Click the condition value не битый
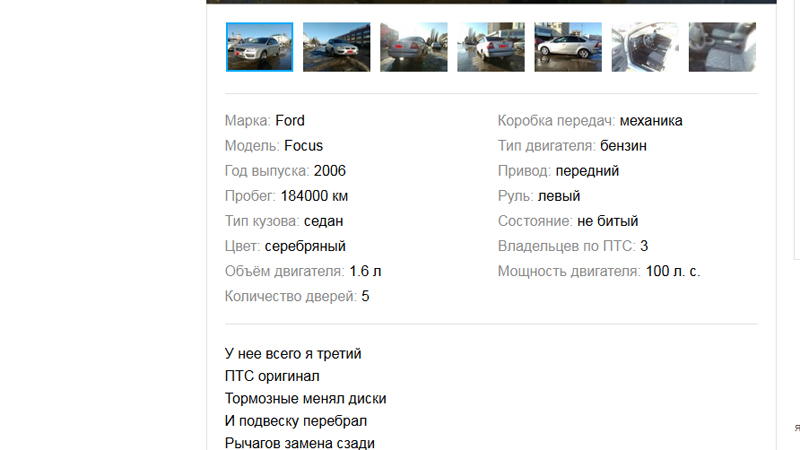This screenshot has height=450, width=800. coord(607,221)
